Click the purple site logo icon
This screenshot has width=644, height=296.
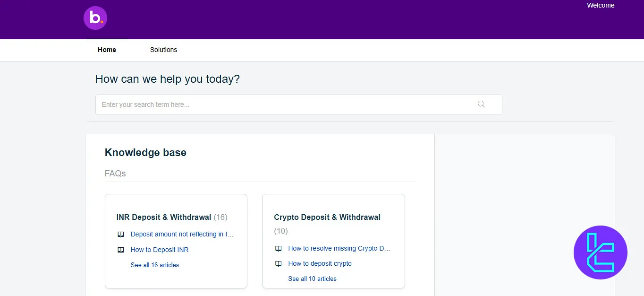point(95,17)
